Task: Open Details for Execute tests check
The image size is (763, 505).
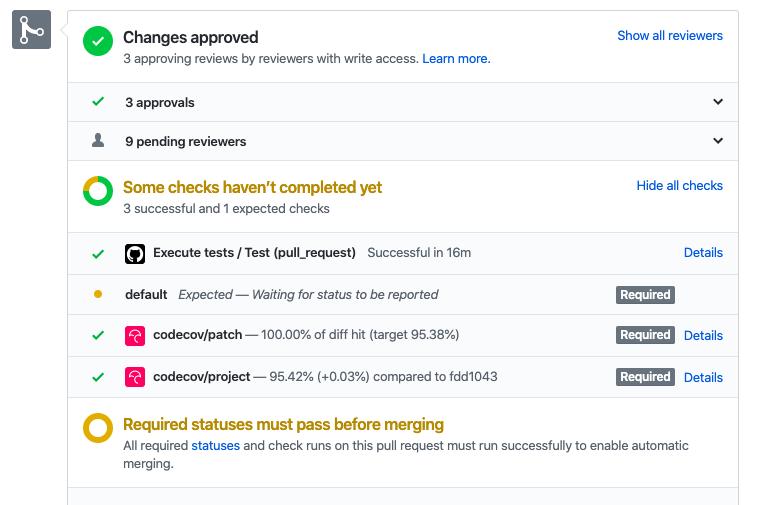Action: [703, 252]
